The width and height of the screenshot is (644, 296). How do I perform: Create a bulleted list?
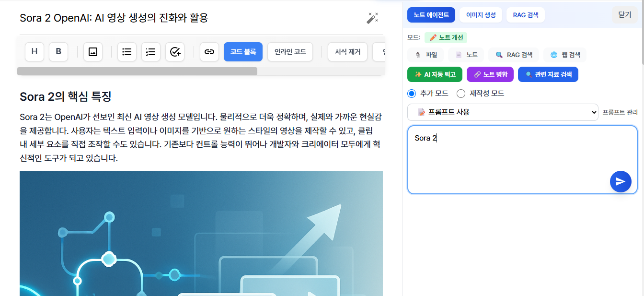[x=126, y=52]
